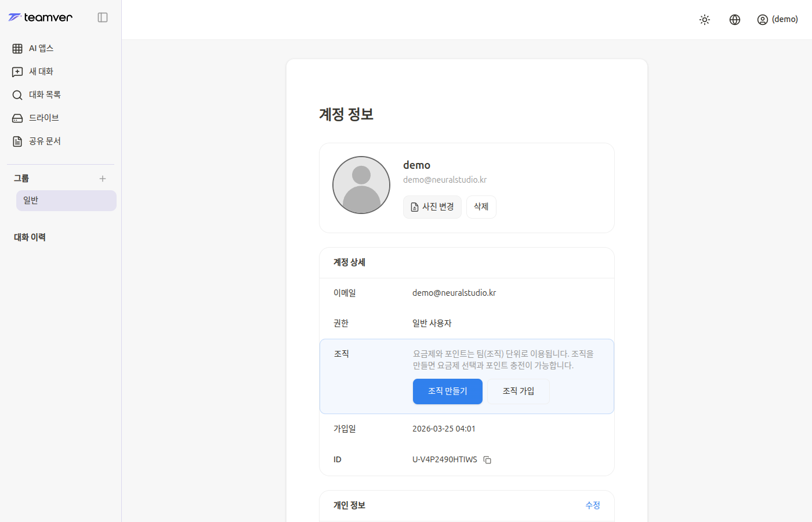Image resolution: width=812 pixels, height=522 pixels.
Task: Toggle the light/dark theme with the sun icon
Action: point(704,19)
